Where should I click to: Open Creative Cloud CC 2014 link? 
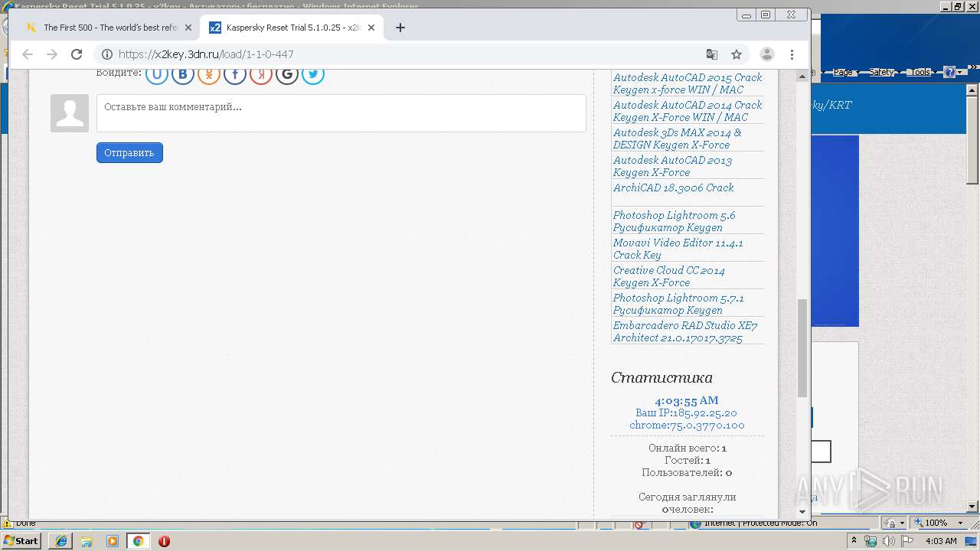click(x=668, y=276)
